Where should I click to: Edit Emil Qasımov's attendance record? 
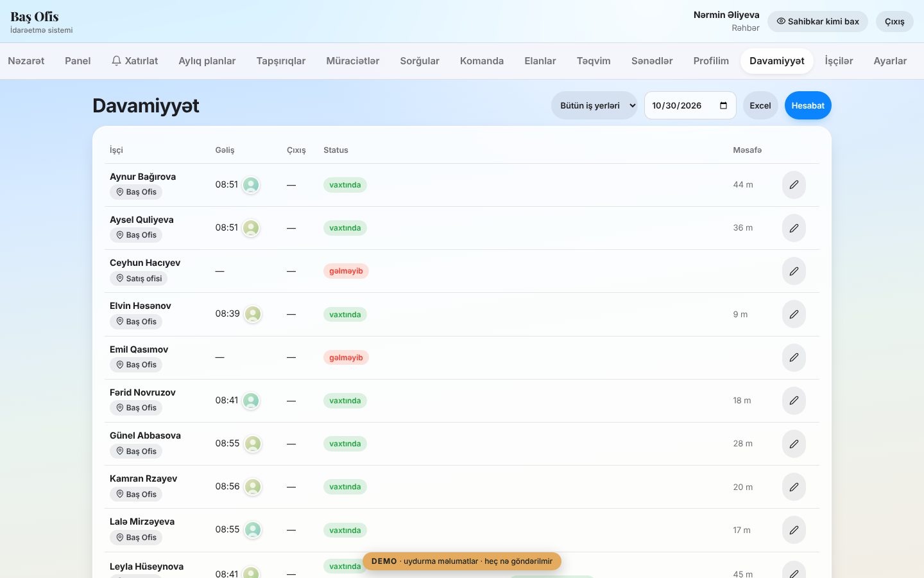tap(794, 357)
